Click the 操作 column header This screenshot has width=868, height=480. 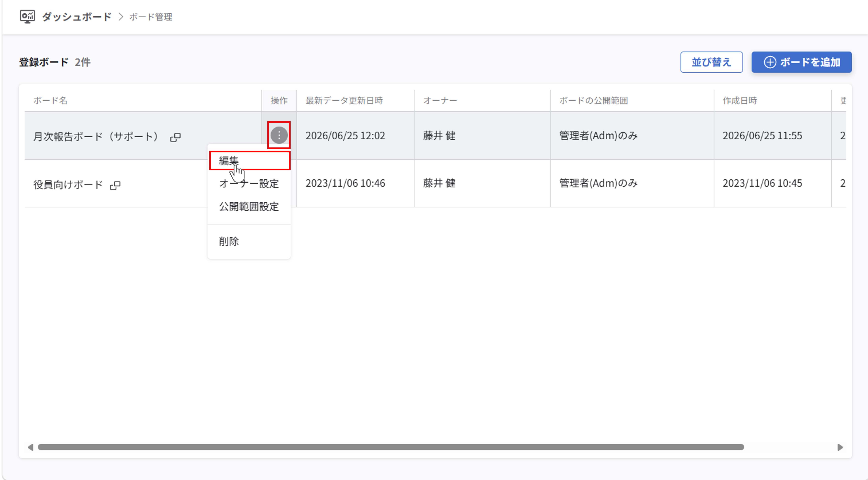(x=279, y=100)
